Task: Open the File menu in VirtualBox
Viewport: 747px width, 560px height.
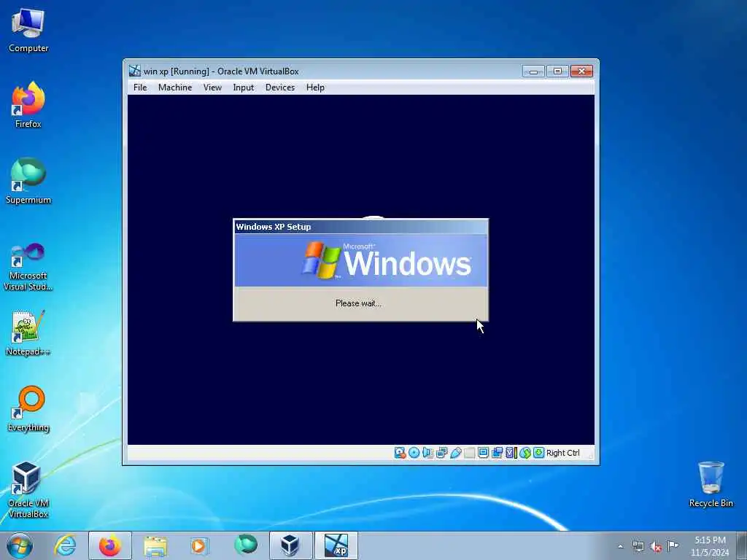Action: pos(140,87)
